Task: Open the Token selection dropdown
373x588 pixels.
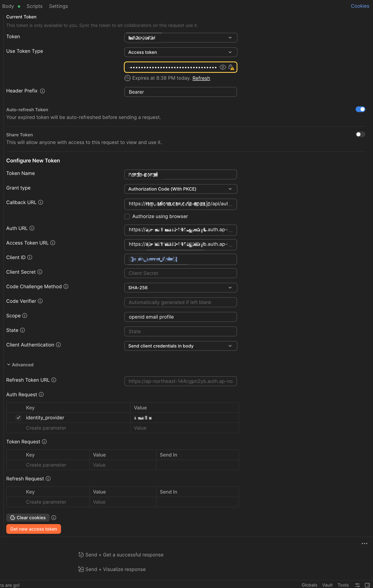Action: [x=180, y=38]
